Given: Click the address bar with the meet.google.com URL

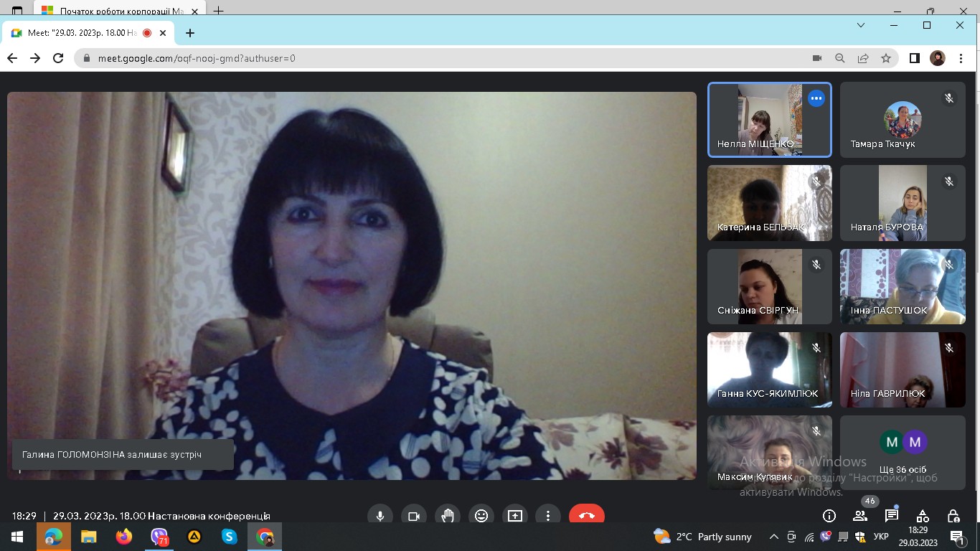Looking at the screenshot, I should pyautogui.click(x=430, y=58).
